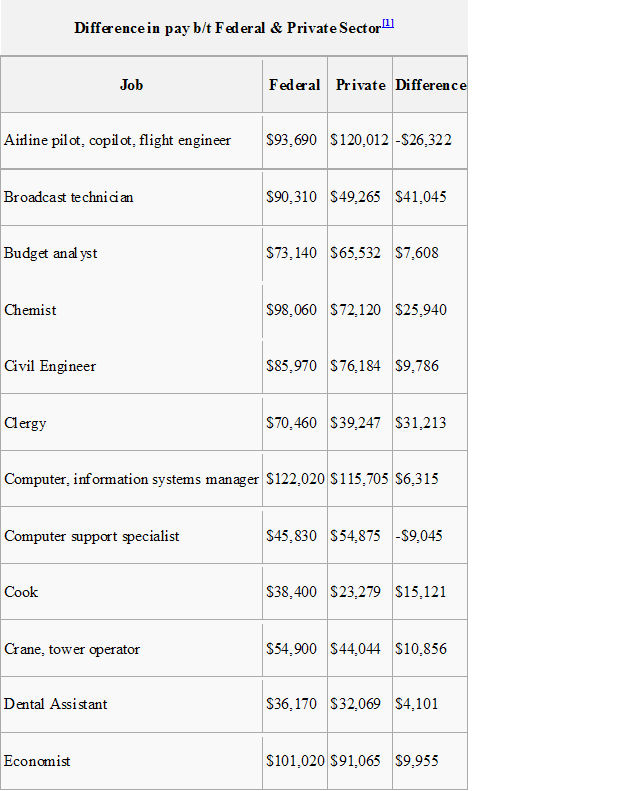Click Chemist private pay $72,120
This screenshot has width=618, height=791.
[x=356, y=310]
